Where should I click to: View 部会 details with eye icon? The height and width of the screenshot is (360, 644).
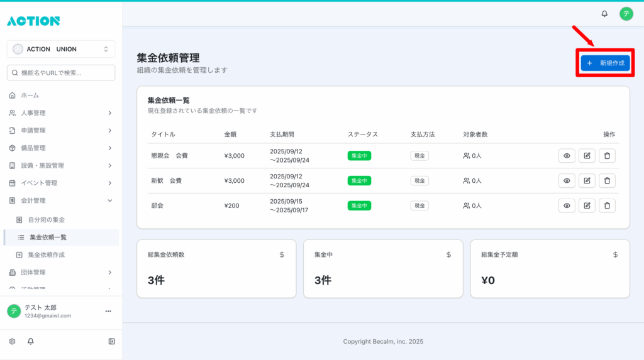click(567, 205)
